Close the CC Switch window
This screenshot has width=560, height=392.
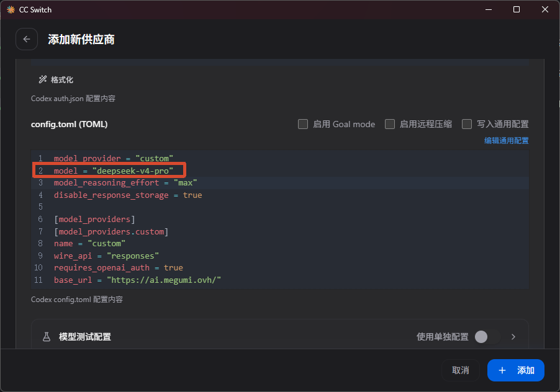[544, 10]
